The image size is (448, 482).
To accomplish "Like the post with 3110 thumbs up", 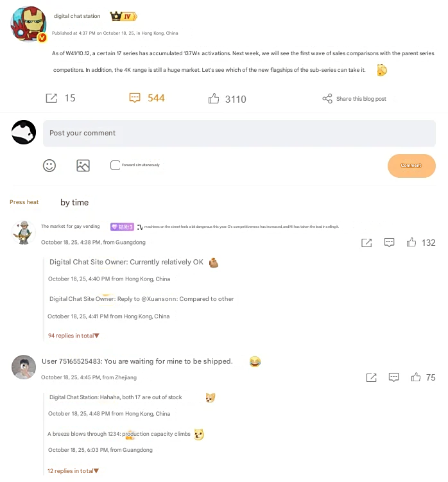I will 214,98.
